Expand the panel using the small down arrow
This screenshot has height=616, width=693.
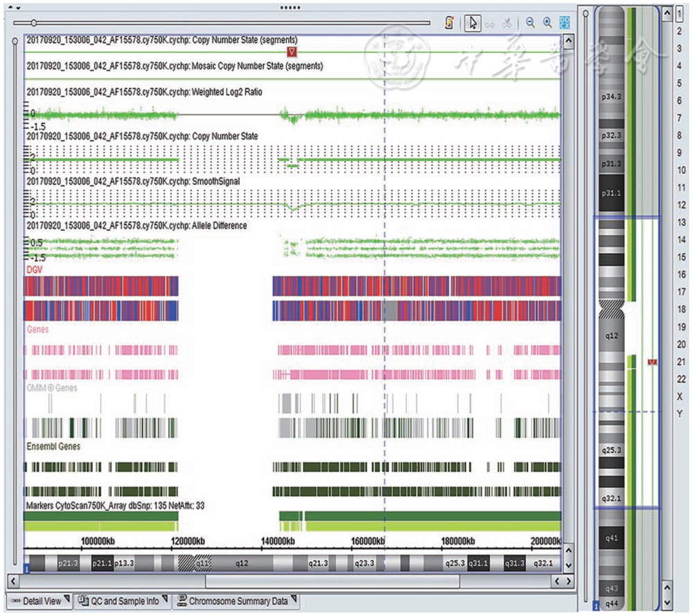point(17,6)
